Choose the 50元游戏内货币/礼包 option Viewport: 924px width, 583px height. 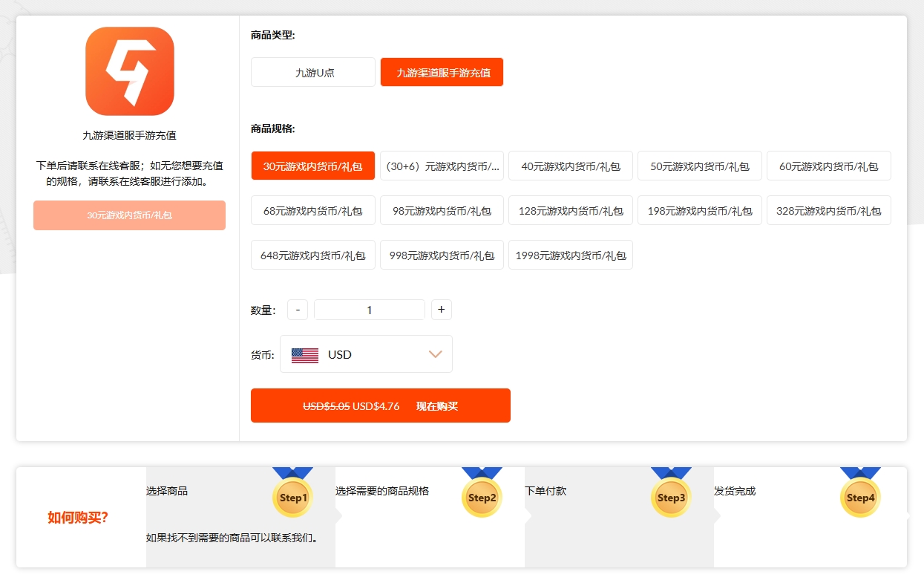(700, 166)
